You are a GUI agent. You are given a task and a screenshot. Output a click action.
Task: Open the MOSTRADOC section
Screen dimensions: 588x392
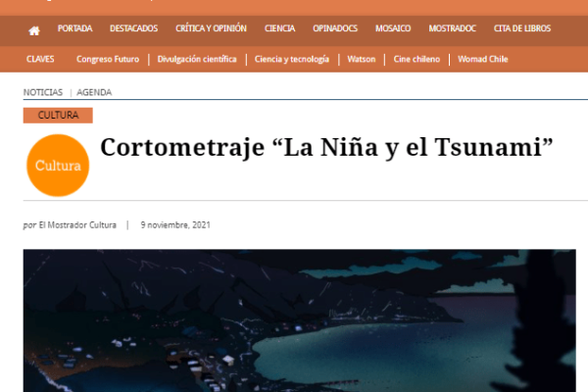452,28
